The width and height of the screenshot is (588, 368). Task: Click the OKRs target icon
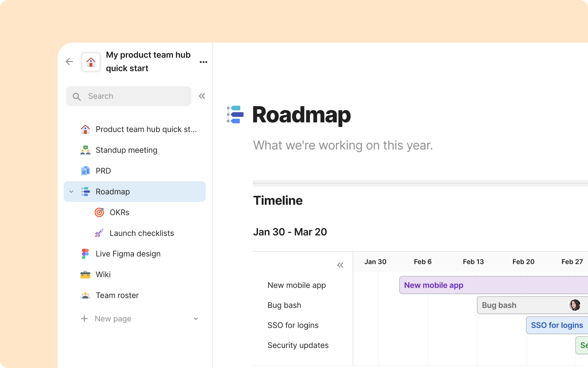[x=99, y=212]
